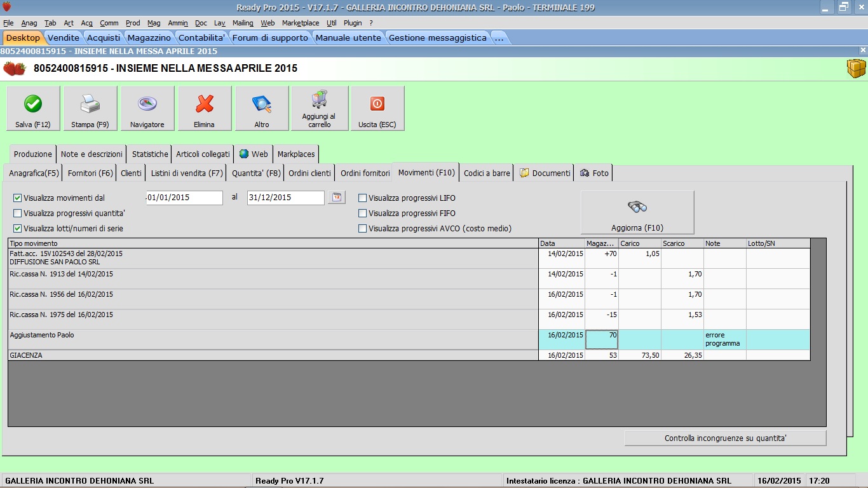This screenshot has width=868, height=488.
Task: Select the Codici a barre tab
Action: pyautogui.click(x=487, y=173)
